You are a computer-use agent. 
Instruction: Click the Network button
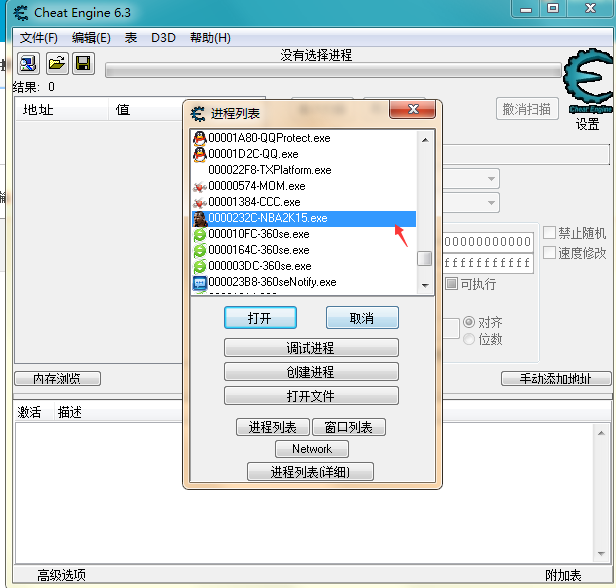(312, 449)
